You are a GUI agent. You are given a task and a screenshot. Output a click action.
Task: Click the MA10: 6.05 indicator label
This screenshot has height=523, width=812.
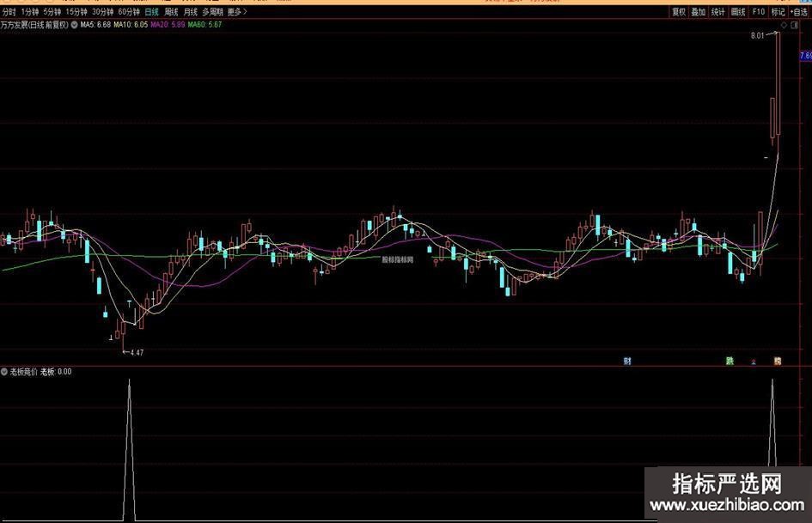tap(131, 24)
